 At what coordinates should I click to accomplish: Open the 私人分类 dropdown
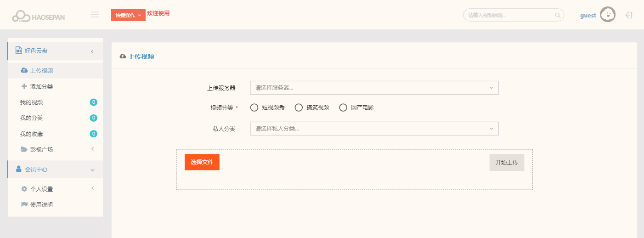374,129
